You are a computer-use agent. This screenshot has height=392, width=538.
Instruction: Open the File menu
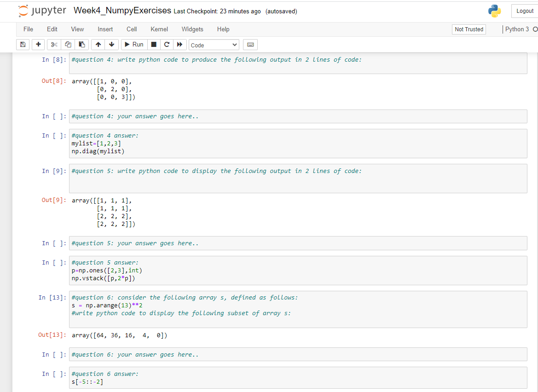click(28, 29)
